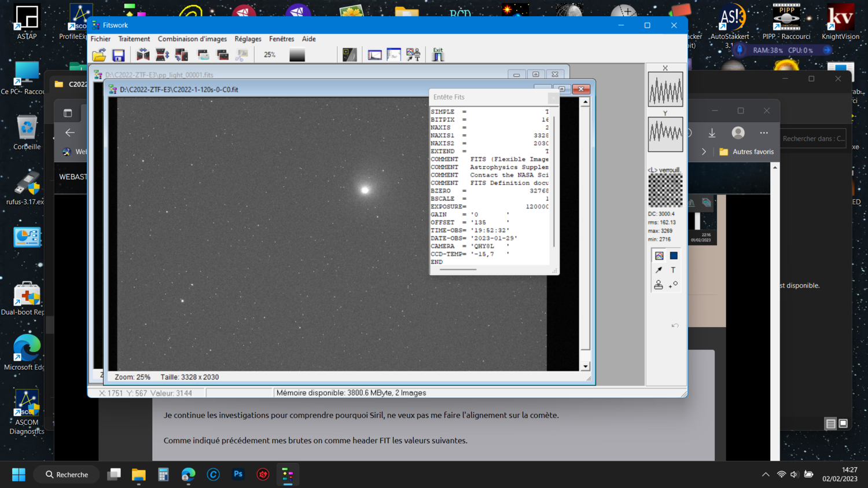Viewport: 868px width, 488px height.
Task: Click the image window scroll up arrow
Action: click(586, 102)
